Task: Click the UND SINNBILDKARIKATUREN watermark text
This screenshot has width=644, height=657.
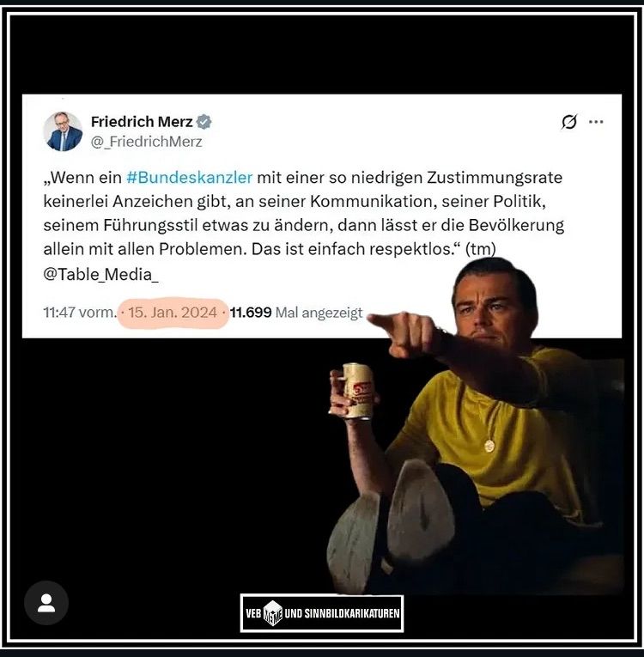Action: coord(343,614)
